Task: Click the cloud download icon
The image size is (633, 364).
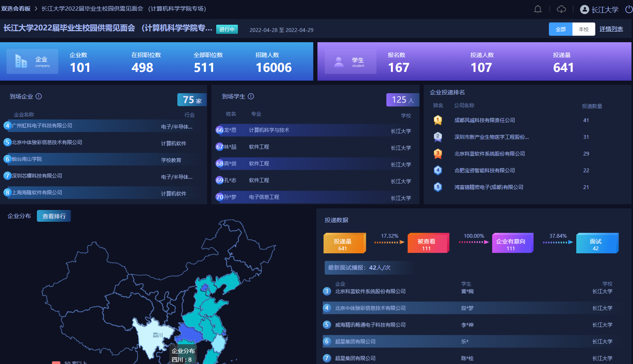Action: [x=561, y=9]
